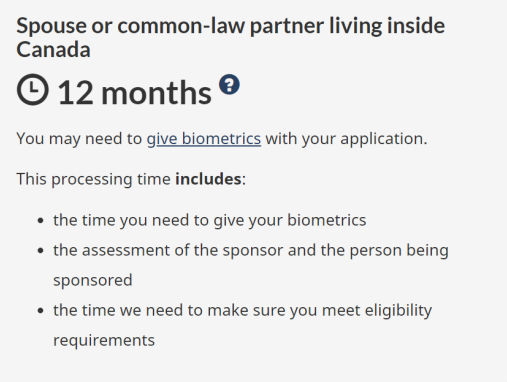Click the "assessment of the sponsor" list item

click(251, 265)
